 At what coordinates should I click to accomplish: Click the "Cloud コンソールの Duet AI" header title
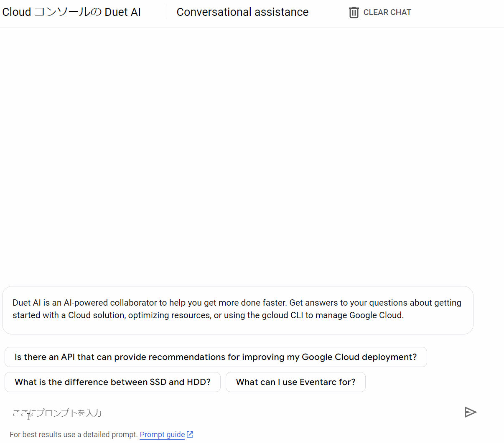71,12
